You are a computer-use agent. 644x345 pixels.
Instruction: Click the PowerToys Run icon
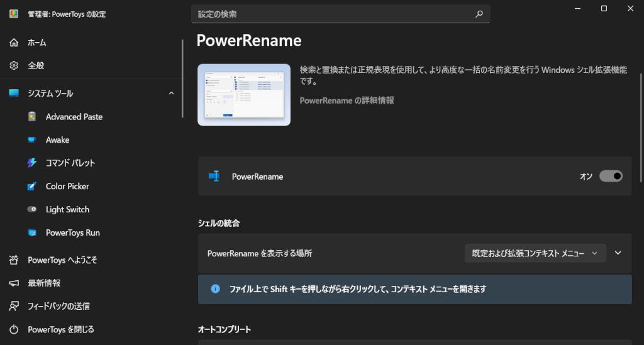(32, 233)
